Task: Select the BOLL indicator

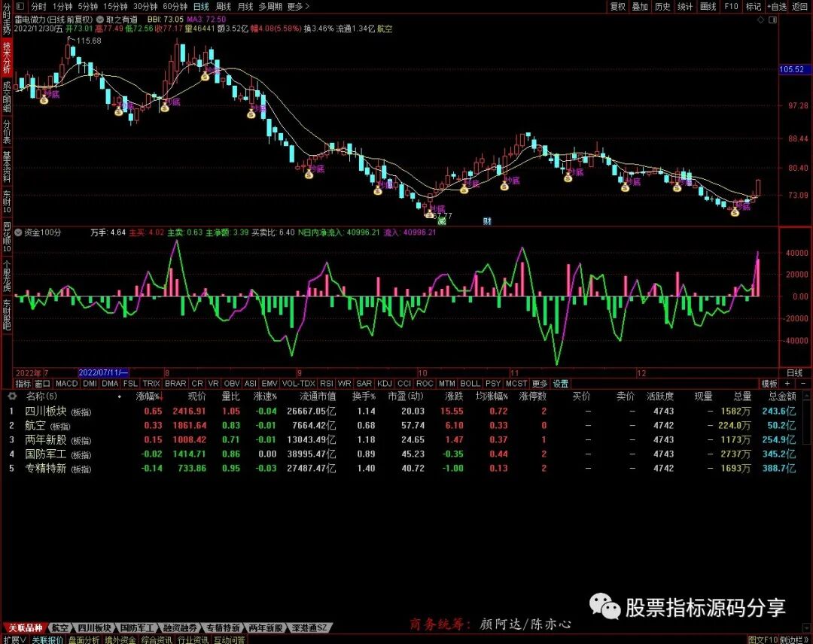Action: pyautogui.click(x=470, y=384)
